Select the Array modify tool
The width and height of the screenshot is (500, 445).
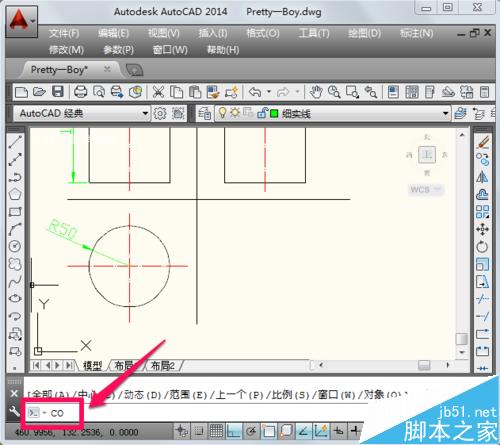pos(482,212)
